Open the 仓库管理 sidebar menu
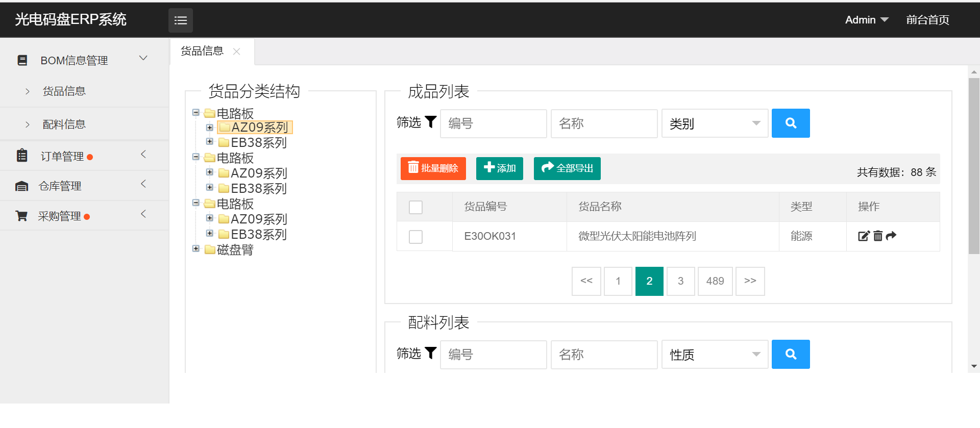This screenshot has height=428, width=980. 84,186
